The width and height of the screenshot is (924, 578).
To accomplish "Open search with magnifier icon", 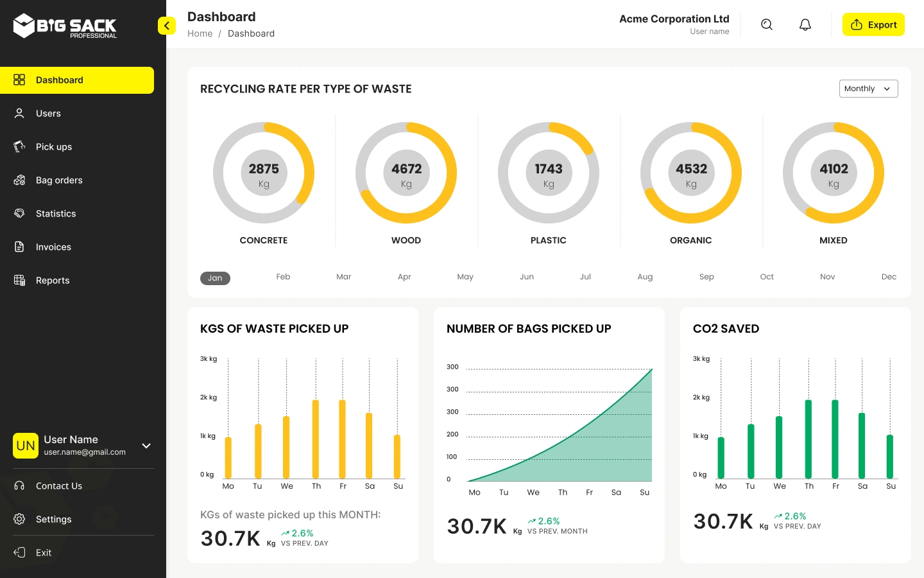I will 767,24.
